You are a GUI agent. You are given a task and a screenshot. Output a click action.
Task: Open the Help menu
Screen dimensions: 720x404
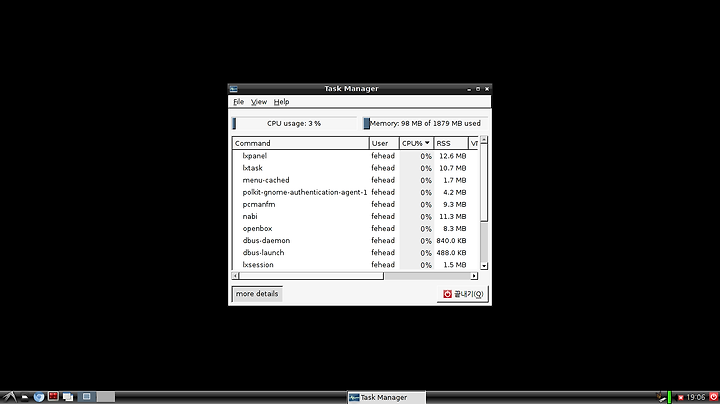pyautogui.click(x=281, y=102)
